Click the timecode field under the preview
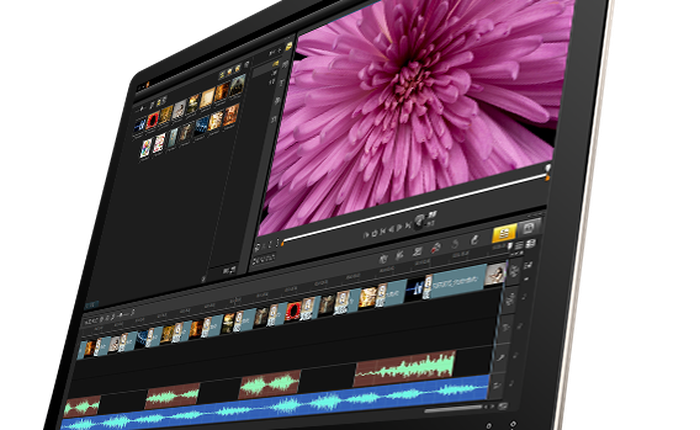Image resolution: width=700 pixels, height=430 pixels. tap(264, 259)
